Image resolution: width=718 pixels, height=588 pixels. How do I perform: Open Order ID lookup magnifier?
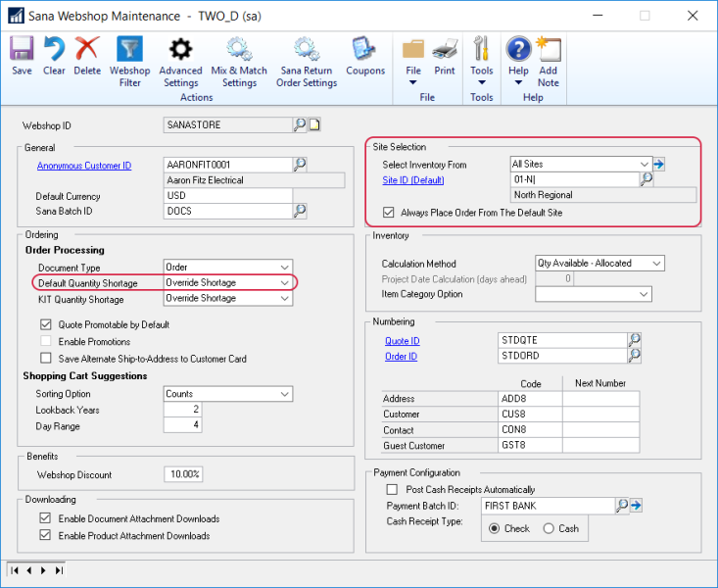(634, 355)
